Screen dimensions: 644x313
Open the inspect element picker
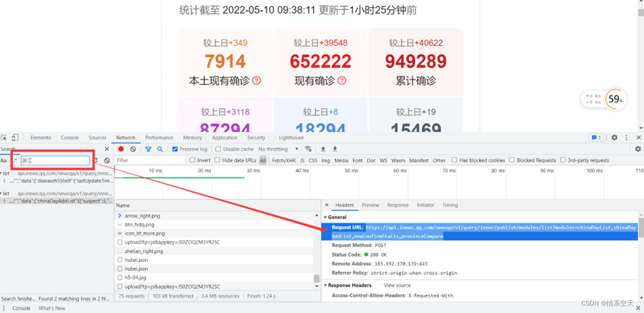point(4,137)
